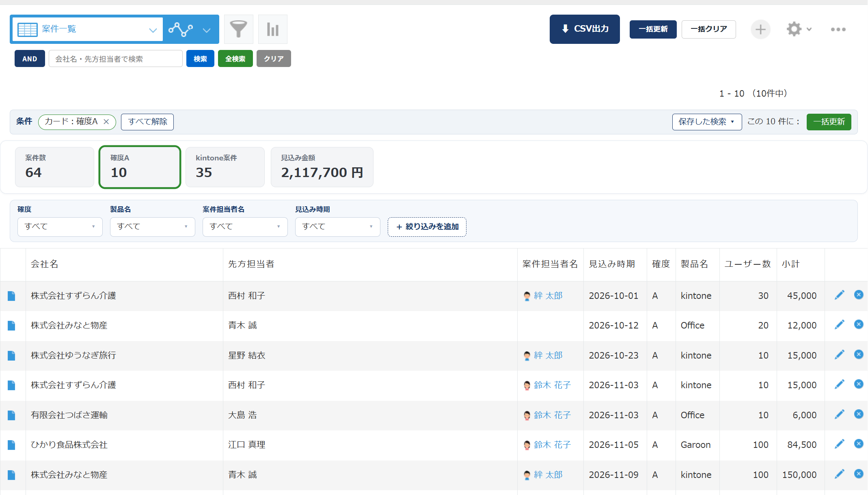Click the CSV出力 button
Image resolution: width=868 pixels, height=495 pixels.
585,29
